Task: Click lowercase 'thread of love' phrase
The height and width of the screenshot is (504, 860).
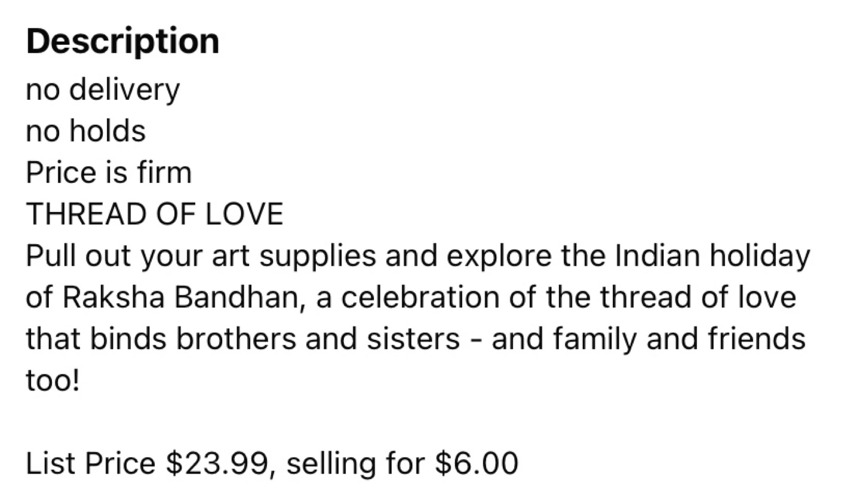Action: click(x=698, y=297)
